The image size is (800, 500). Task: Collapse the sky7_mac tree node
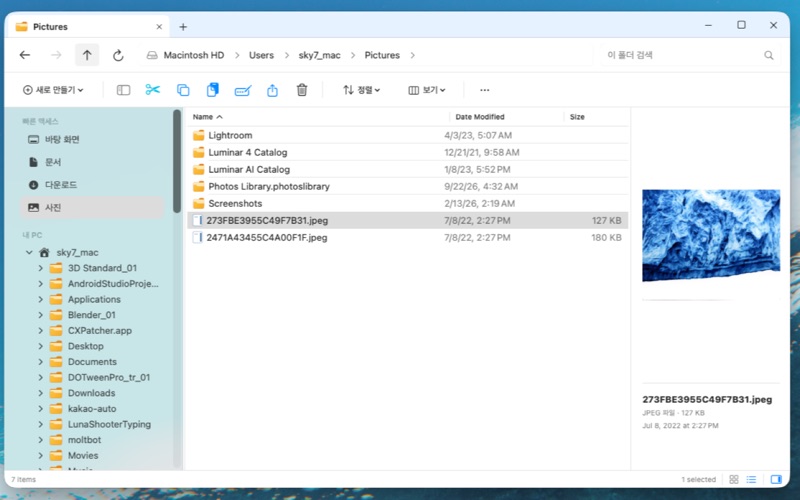coord(29,252)
